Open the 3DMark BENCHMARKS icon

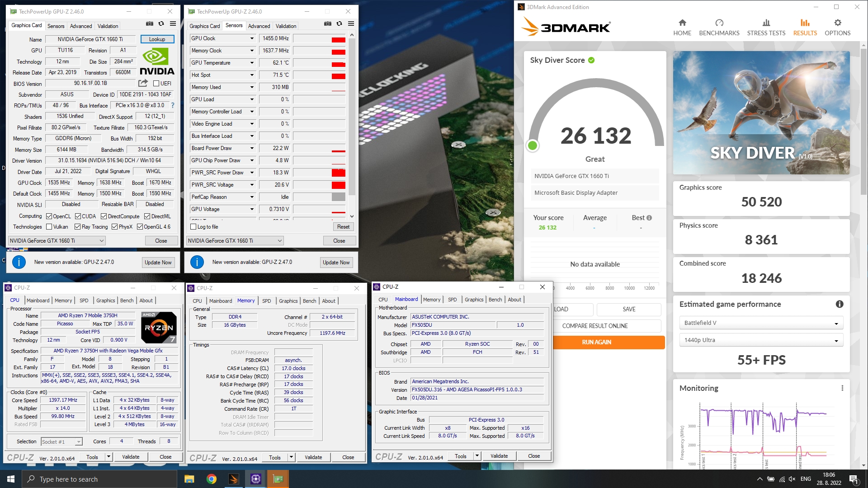point(719,23)
